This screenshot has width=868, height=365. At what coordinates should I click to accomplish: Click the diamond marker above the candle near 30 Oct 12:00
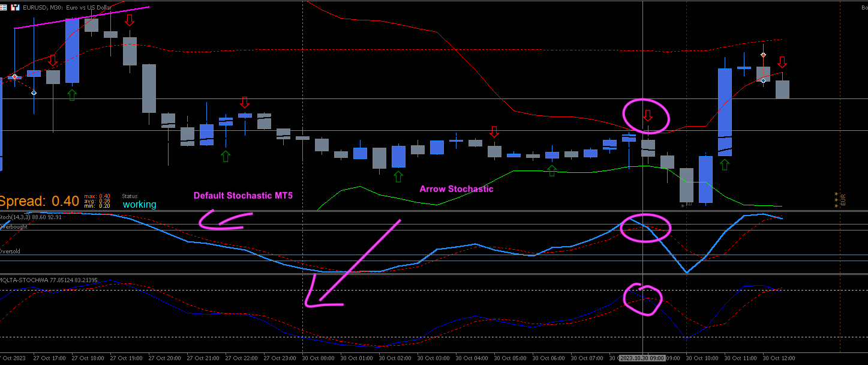763,55
